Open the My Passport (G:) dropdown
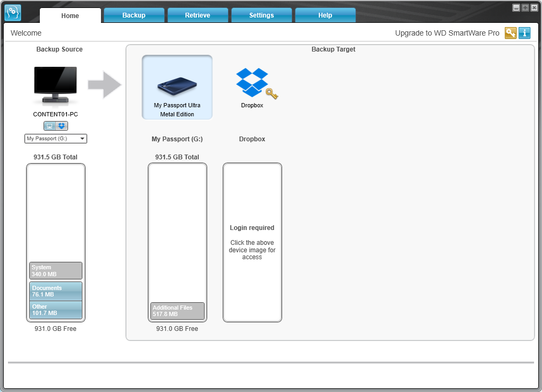This screenshot has width=542, height=392. click(x=56, y=139)
